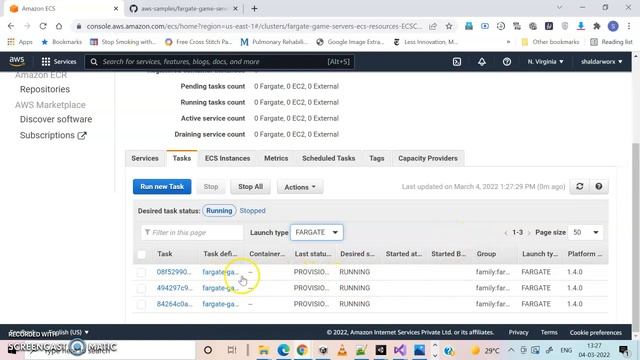This screenshot has width=640, height=360.
Task: Share this page from the address bar
Action: pyautogui.click(x=433, y=26)
